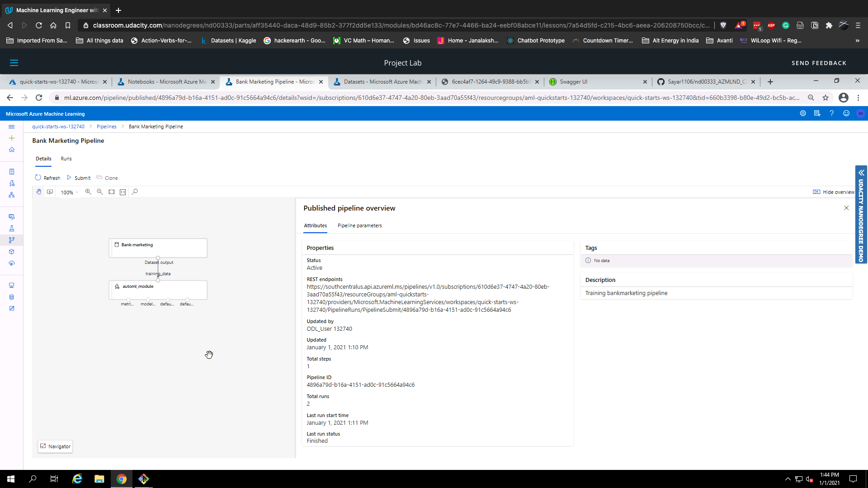Screen dimensions: 868x488
Task: Click the zoom in magnifier icon
Action: click(x=88, y=192)
